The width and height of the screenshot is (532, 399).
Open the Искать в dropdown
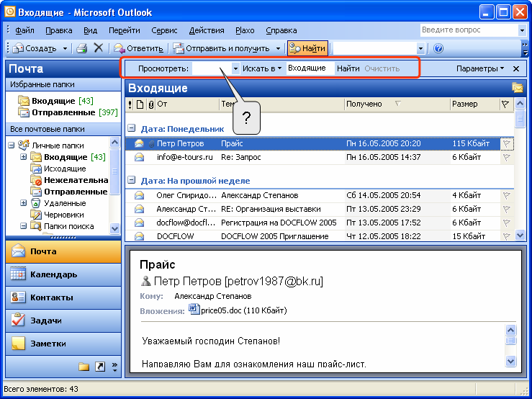coord(262,68)
